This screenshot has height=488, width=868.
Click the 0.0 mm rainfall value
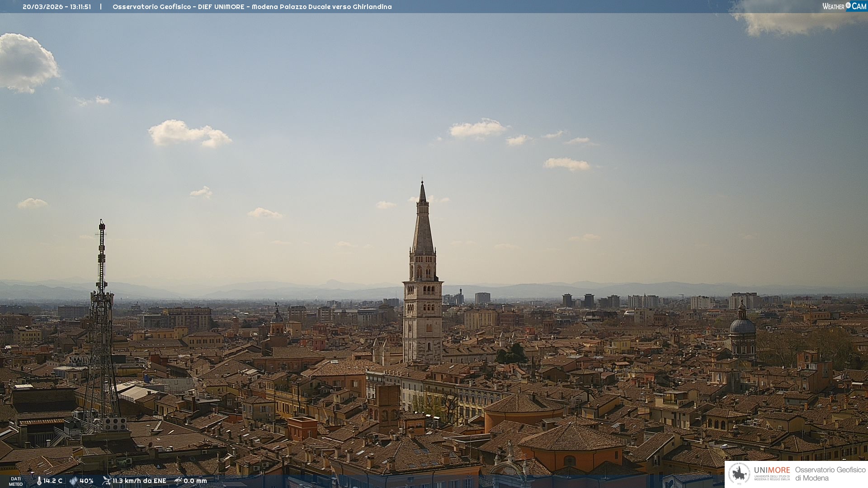(195, 481)
